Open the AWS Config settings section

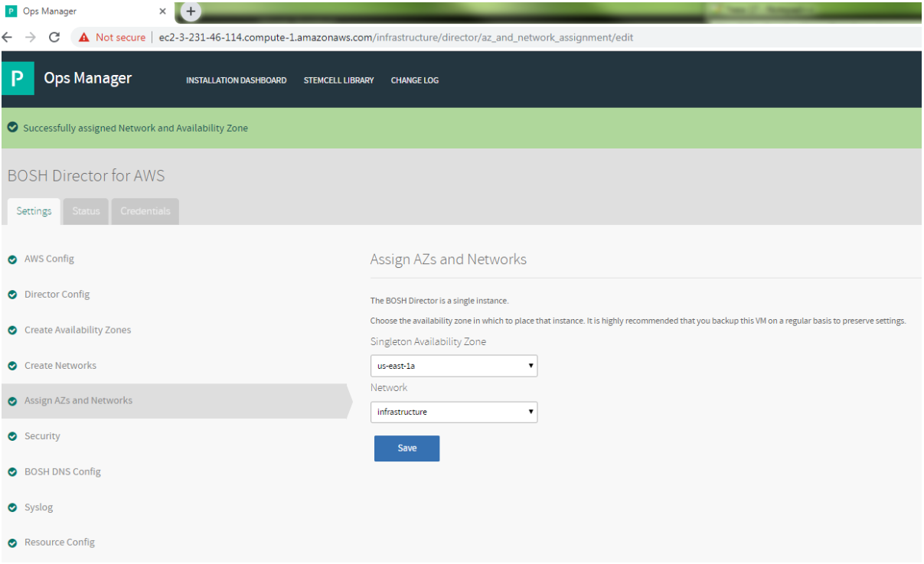coord(49,259)
